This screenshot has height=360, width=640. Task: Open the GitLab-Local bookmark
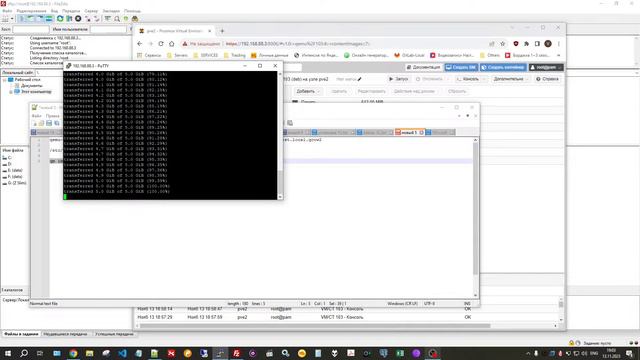409,55
